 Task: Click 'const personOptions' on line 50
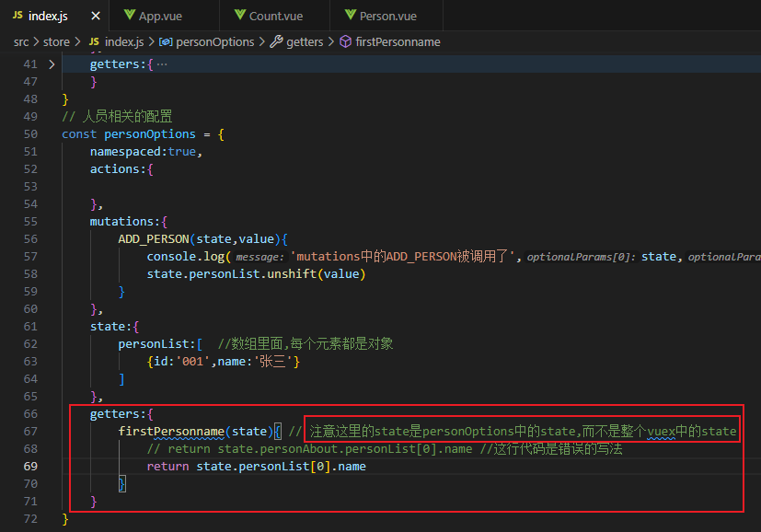click(x=129, y=134)
